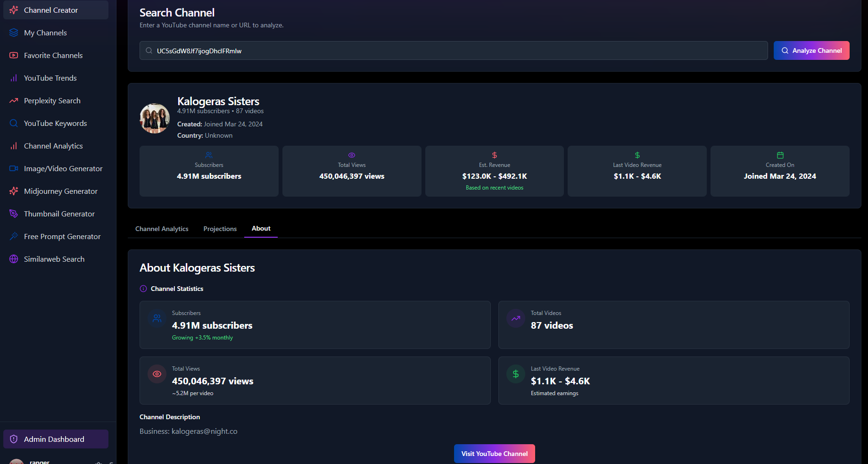The image size is (868, 464).
Task: Click the Kalogeras Sisters channel name heading
Action: 218,101
